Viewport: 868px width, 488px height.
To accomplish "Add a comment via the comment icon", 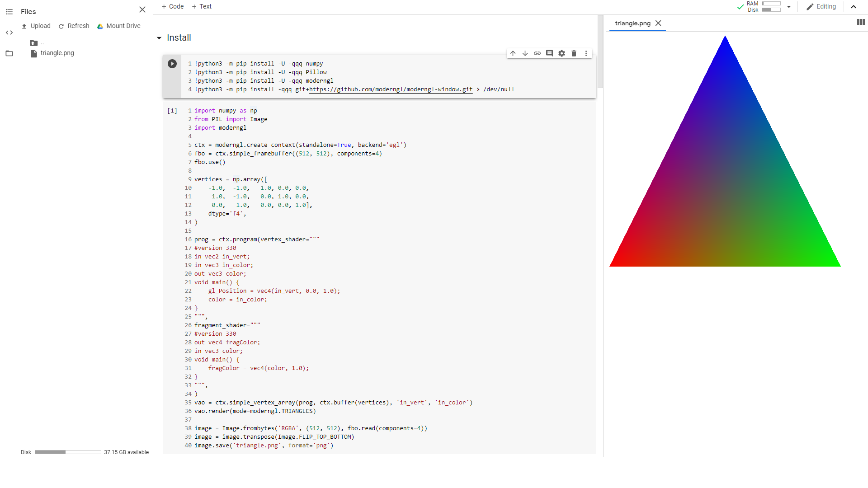I will coord(549,53).
